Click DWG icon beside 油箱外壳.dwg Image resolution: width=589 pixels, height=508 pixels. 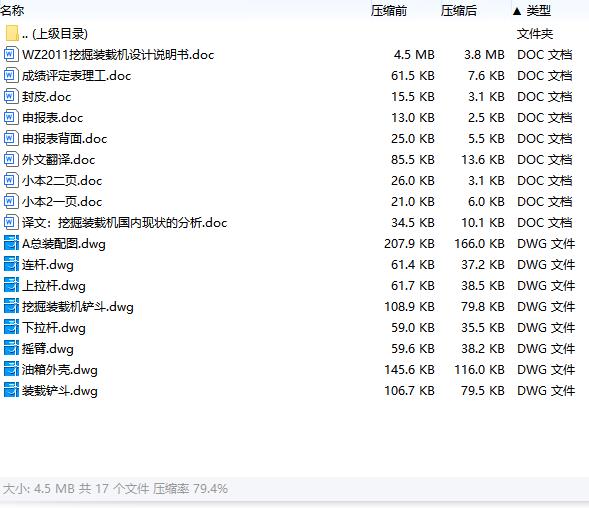pos(11,369)
